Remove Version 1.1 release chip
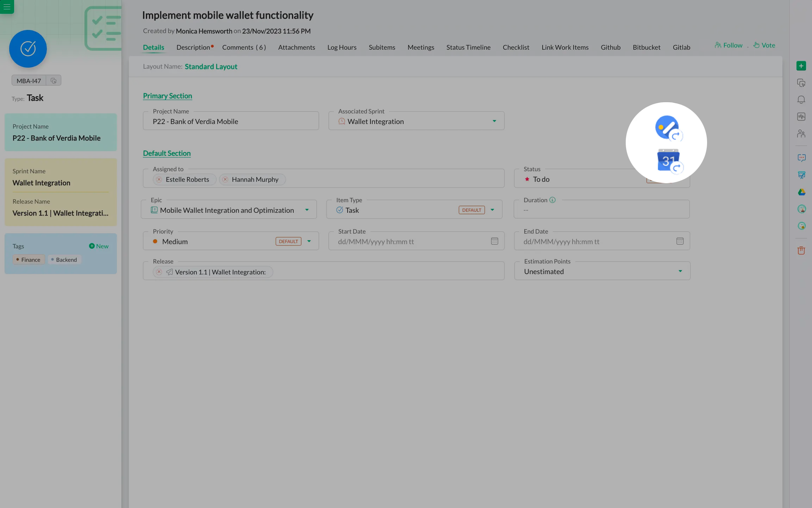The height and width of the screenshot is (508, 812). pos(159,272)
